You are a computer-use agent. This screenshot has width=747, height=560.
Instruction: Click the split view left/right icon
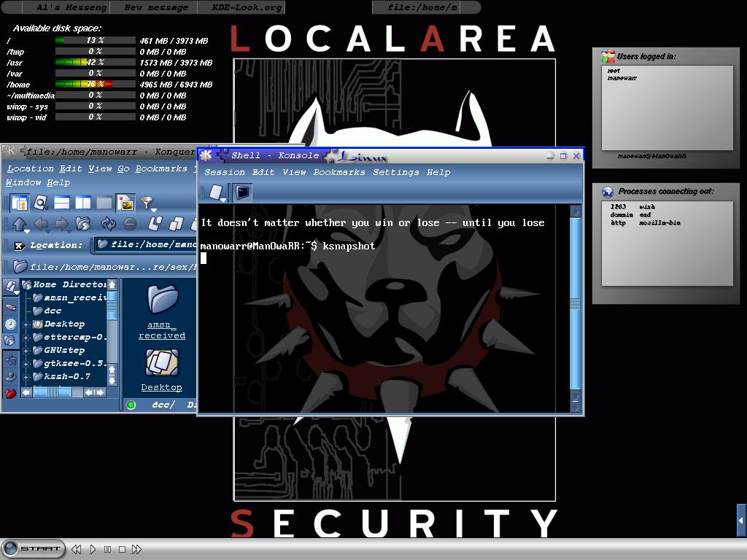(x=83, y=203)
